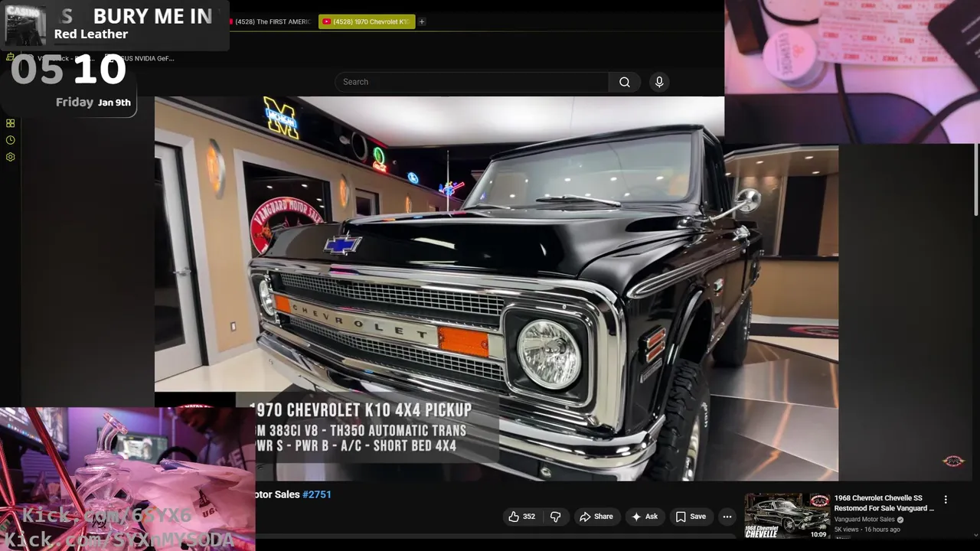Save the video to a playlist
This screenshot has width=980, height=551.
691,517
